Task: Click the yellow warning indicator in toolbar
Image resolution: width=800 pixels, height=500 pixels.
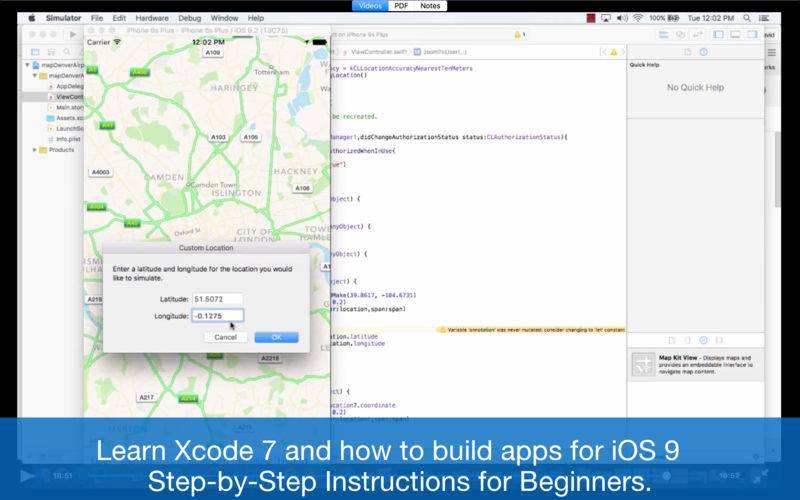Action: (x=519, y=35)
